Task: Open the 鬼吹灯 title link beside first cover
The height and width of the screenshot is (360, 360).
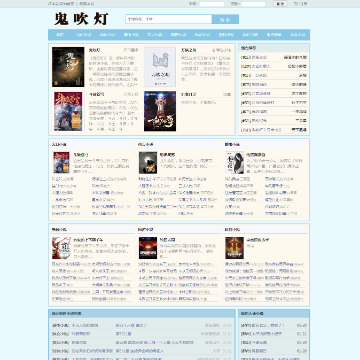Action: pyautogui.click(x=94, y=50)
